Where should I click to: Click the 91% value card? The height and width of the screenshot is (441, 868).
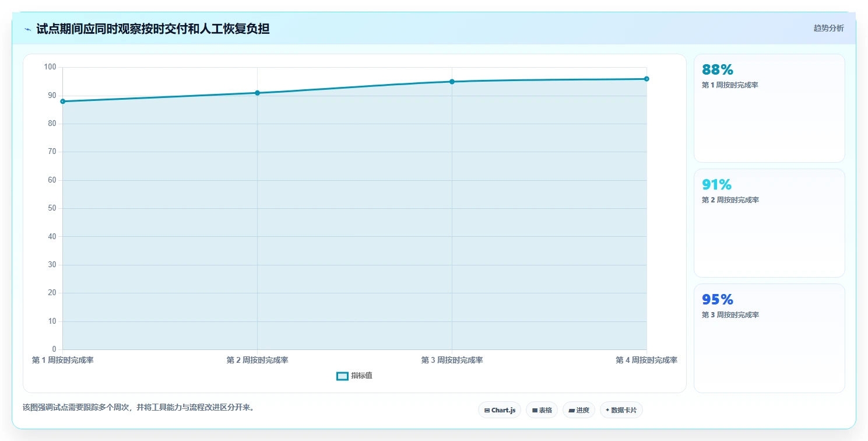(x=769, y=223)
